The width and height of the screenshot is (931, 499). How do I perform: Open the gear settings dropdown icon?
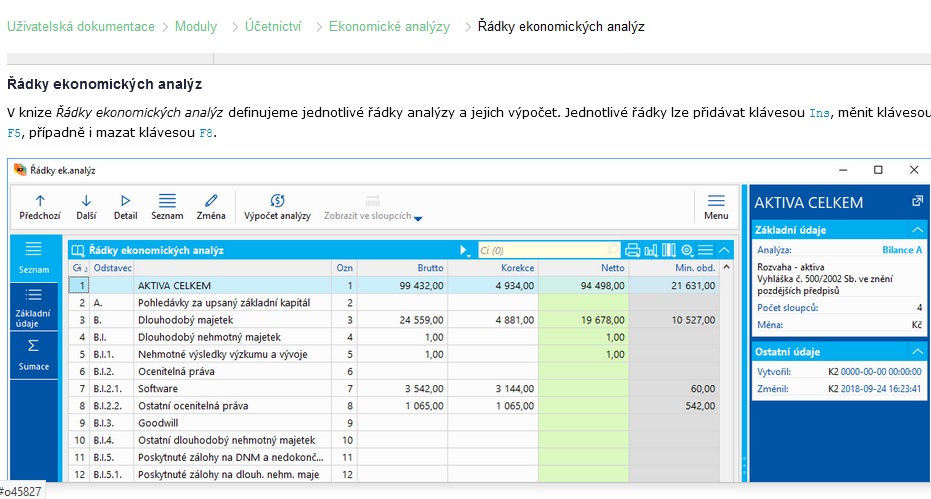tap(688, 251)
